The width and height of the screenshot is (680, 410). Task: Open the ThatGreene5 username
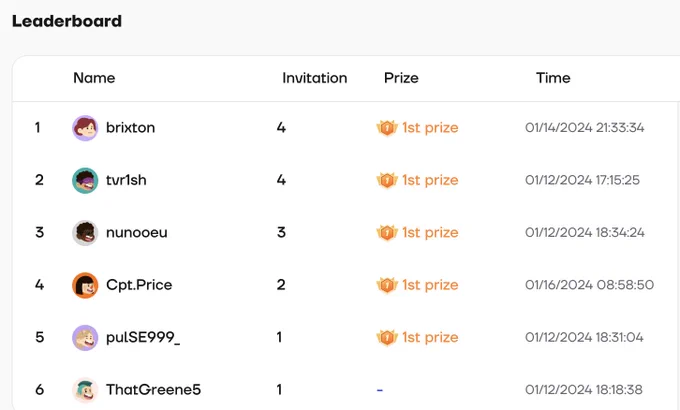pyautogui.click(x=154, y=390)
